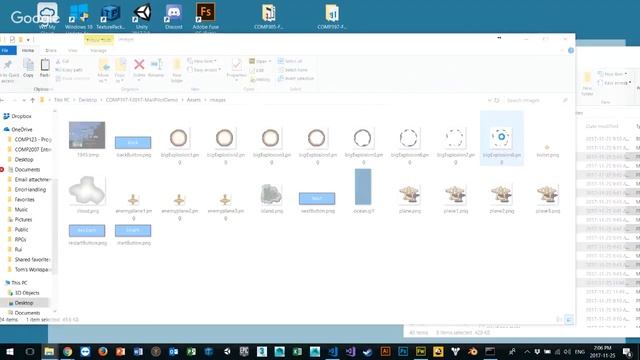Open Properties with the checkmark icon
The image size is (640, 360).
pyautogui.click(x=236, y=69)
